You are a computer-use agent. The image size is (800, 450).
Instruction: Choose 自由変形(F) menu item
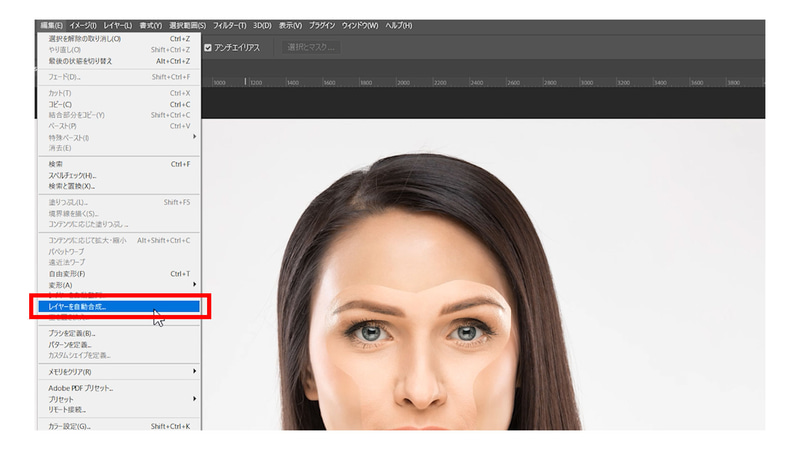[119, 274]
